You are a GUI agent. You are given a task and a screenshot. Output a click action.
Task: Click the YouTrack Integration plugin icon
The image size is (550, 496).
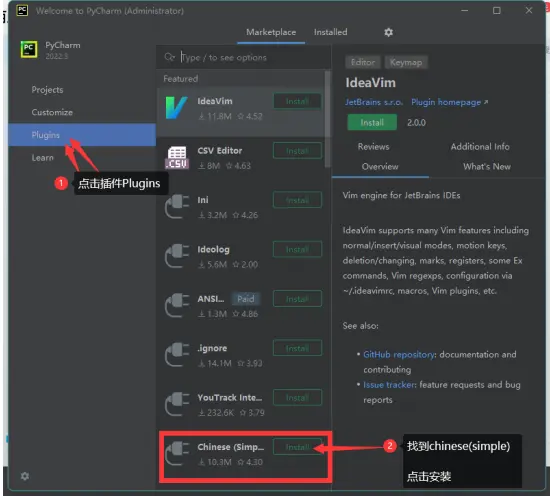click(x=177, y=404)
